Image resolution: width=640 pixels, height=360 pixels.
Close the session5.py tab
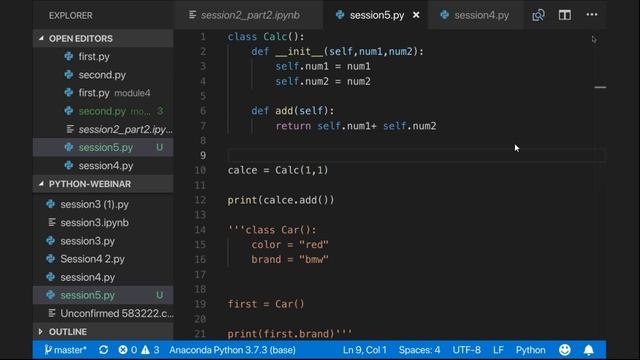(x=416, y=15)
